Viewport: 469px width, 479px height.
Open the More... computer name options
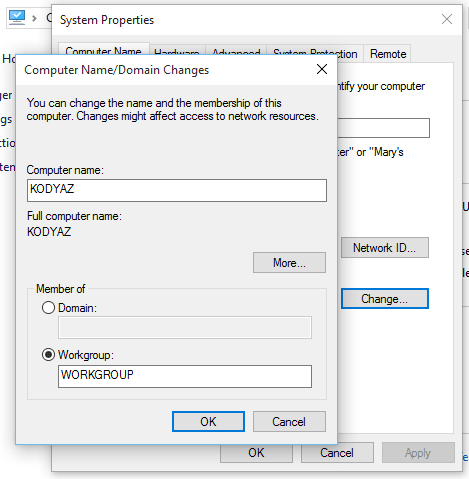(289, 262)
